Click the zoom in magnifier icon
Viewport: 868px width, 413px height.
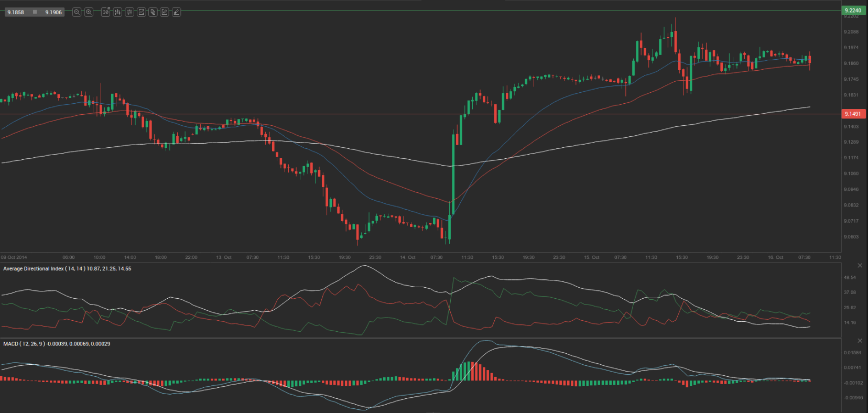(x=89, y=12)
